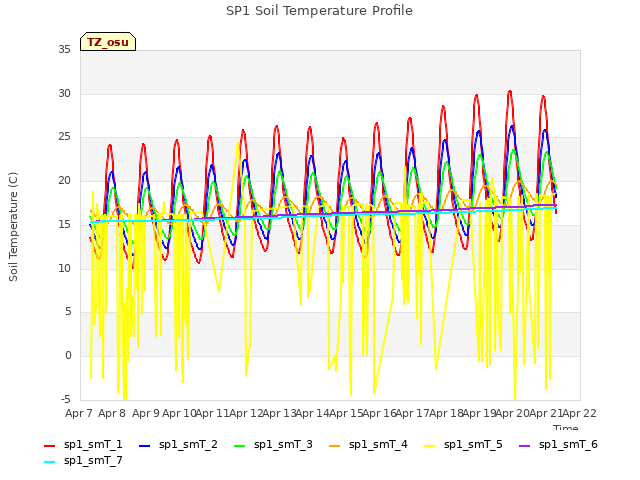Viewport: 640px width, 480px height.
Task: Click the Soil Temperature (C) axis label
Action: point(13,227)
